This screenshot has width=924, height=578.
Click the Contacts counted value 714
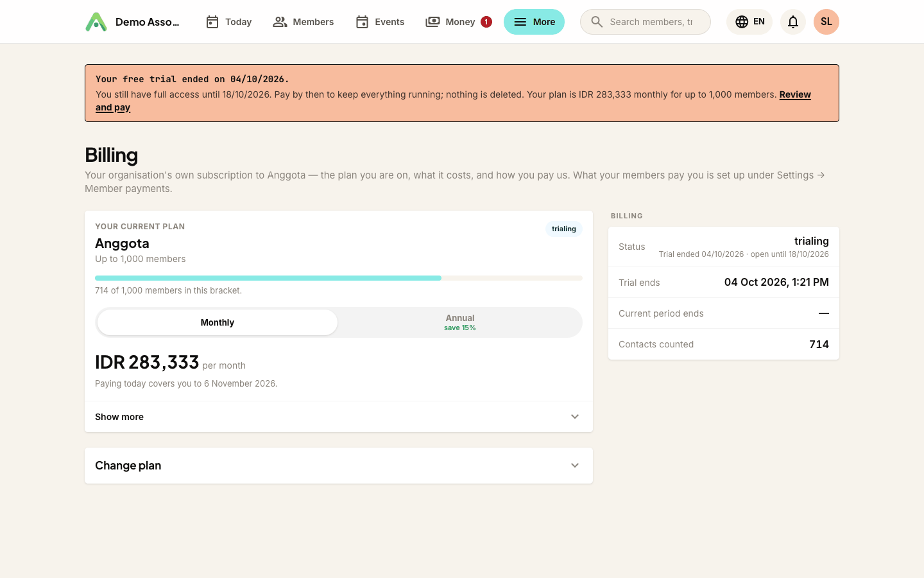tap(819, 344)
